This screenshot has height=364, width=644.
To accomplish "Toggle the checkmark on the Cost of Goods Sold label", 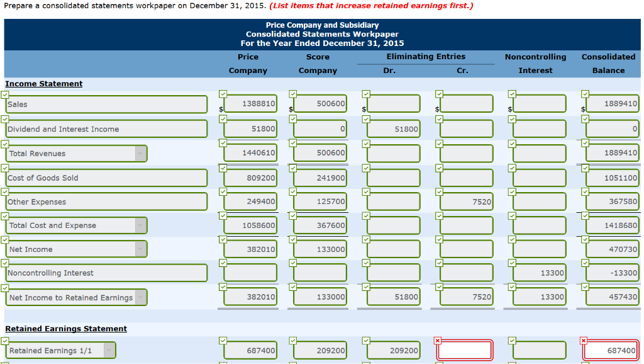I will 6,166.
